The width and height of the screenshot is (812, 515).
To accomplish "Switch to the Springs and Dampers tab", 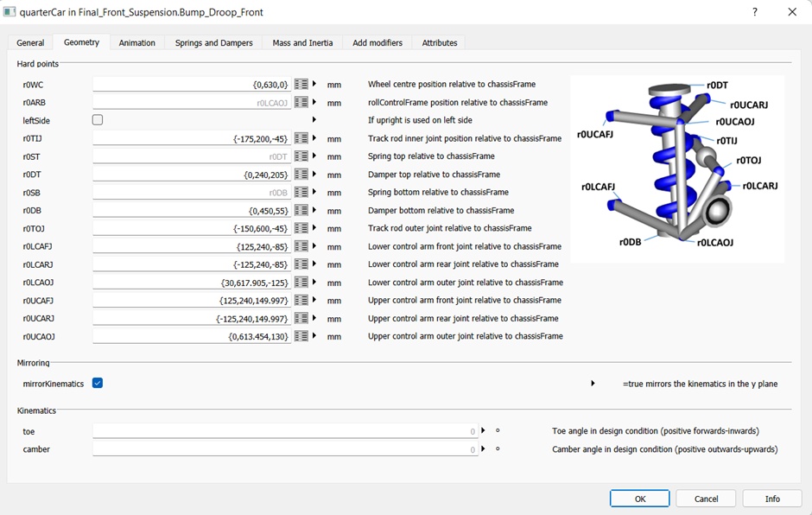I will pos(213,42).
